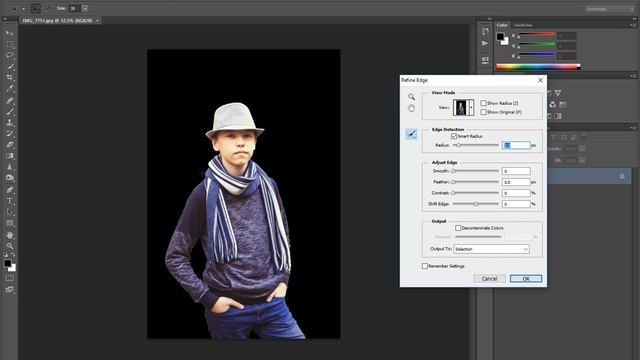The height and width of the screenshot is (360, 640).
Task: Select the Spot Healing Brush tool
Action: point(9,100)
